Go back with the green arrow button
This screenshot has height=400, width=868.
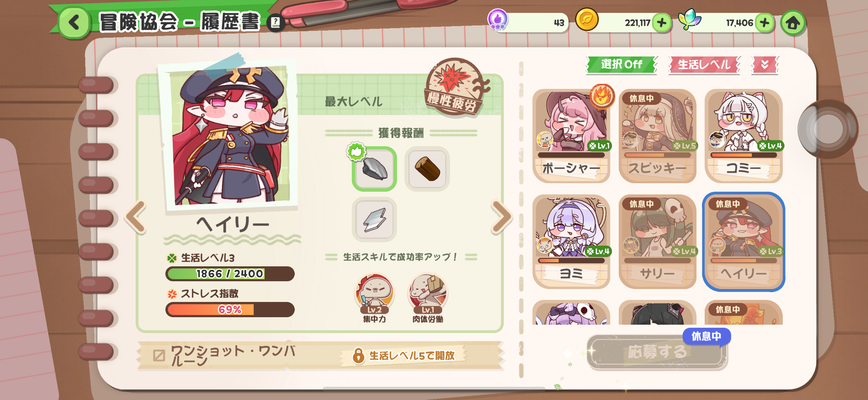(x=74, y=23)
